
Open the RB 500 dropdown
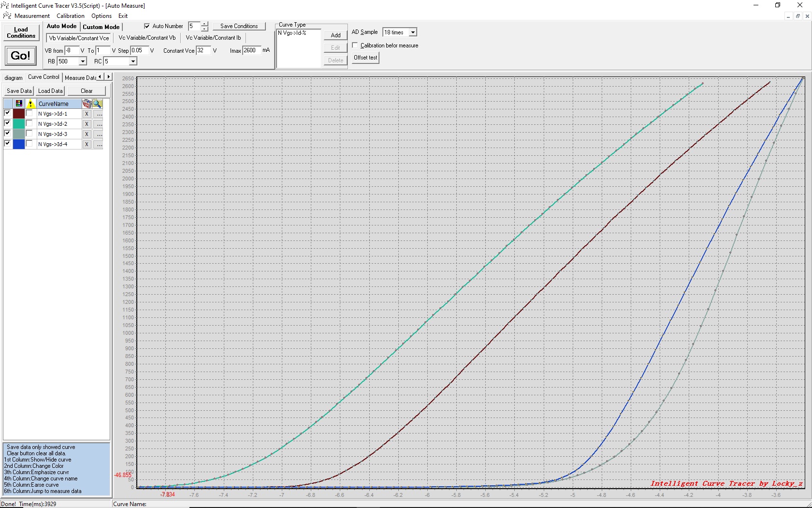tap(83, 61)
